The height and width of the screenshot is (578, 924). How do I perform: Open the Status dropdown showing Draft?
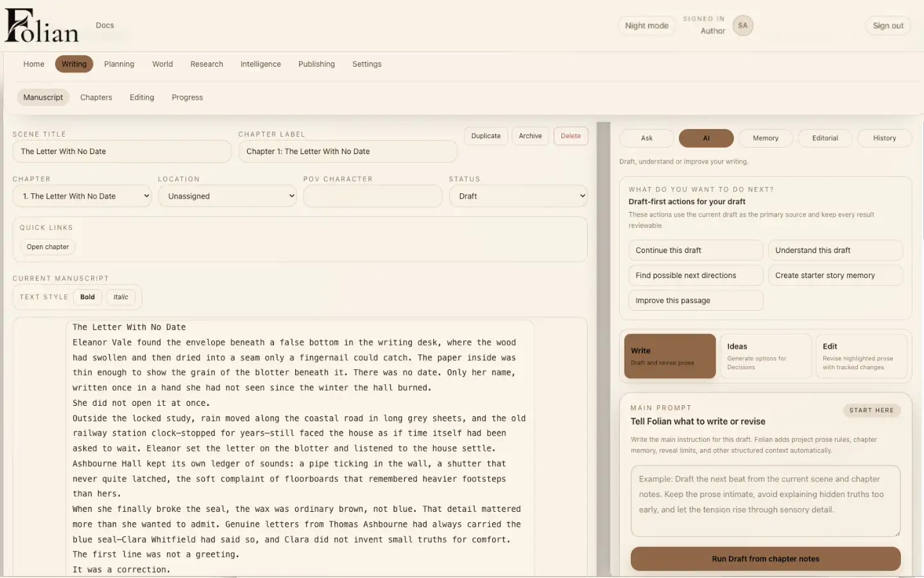518,197
